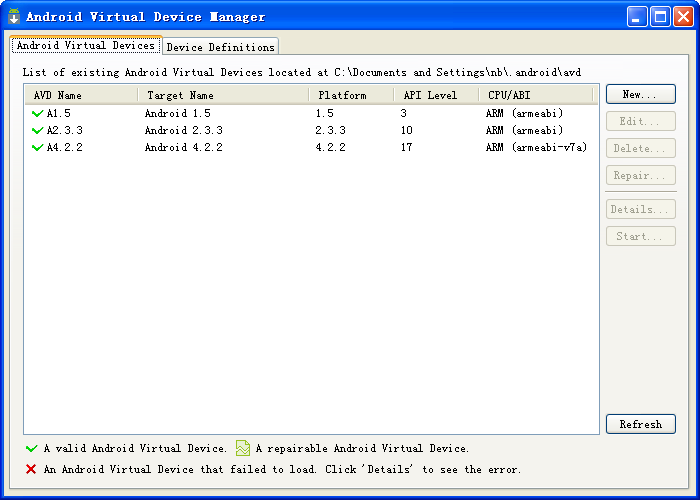Click platform cell 4.2.2
The image size is (700, 500).
click(x=330, y=147)
